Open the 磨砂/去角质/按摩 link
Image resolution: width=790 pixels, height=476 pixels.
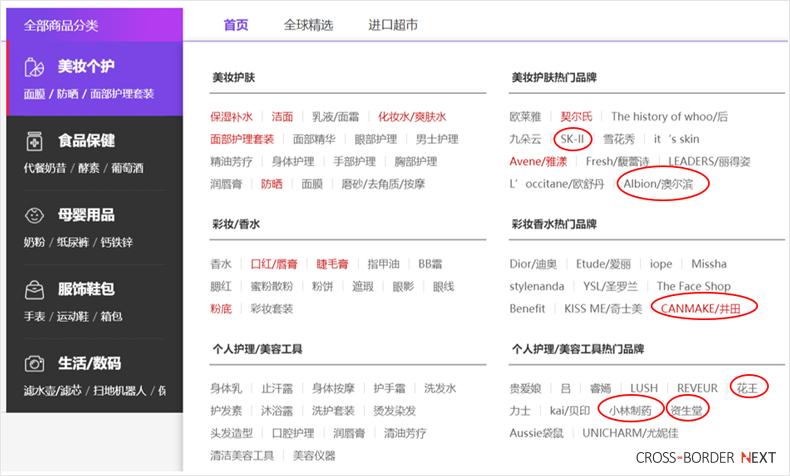[383, 184]
